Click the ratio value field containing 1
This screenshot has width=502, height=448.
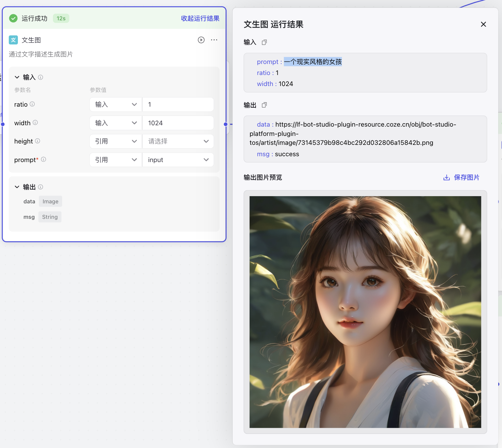click(x=178, y=105)
